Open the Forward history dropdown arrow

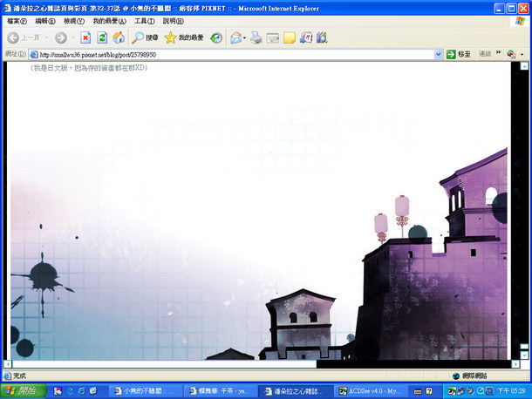click(x=73, y=37)
